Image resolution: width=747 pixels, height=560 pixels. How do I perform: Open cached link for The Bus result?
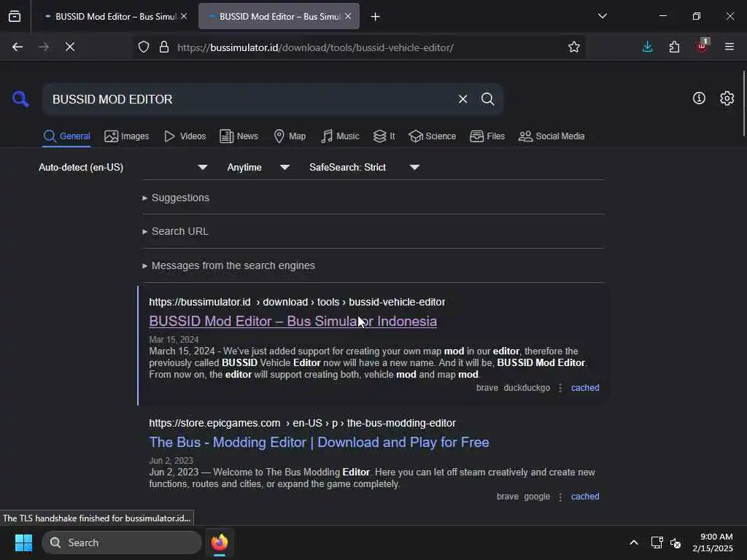click(x=585, y=496)
